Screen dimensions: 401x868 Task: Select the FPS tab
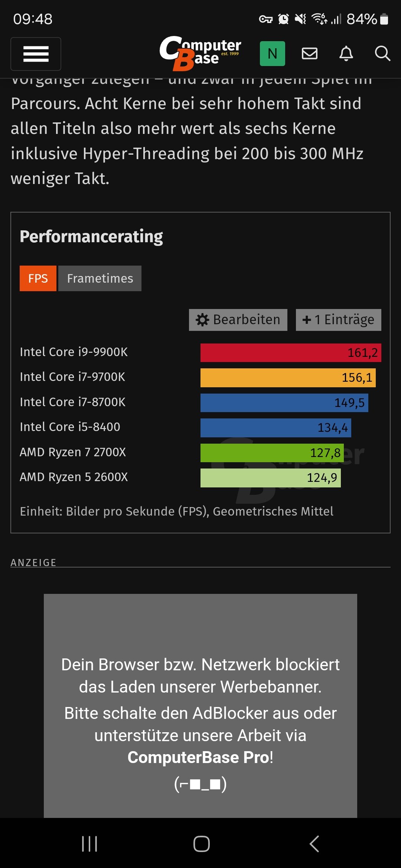(x=38, y=279)
